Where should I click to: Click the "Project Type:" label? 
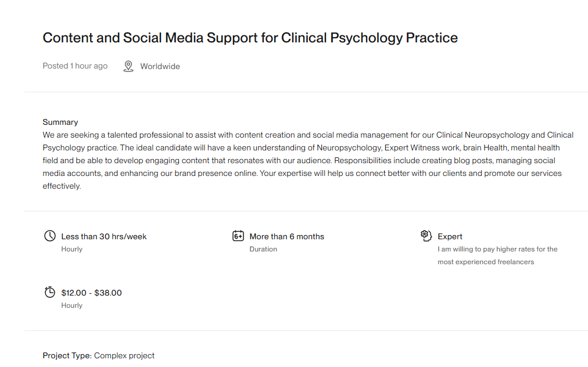click(67, 355)
